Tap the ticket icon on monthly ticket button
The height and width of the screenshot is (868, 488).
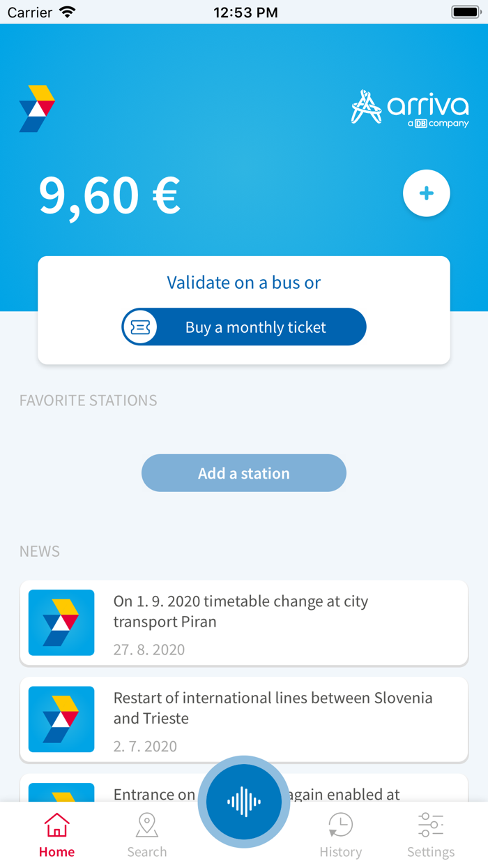pos(141,327)
